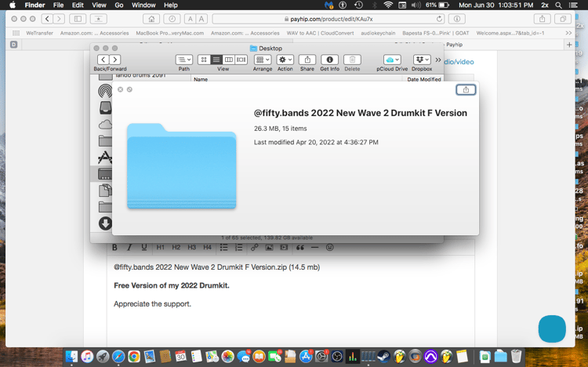Open the audiokeychain bookmark
This screenshot has width=588, height=367.
tap(378, 33)
